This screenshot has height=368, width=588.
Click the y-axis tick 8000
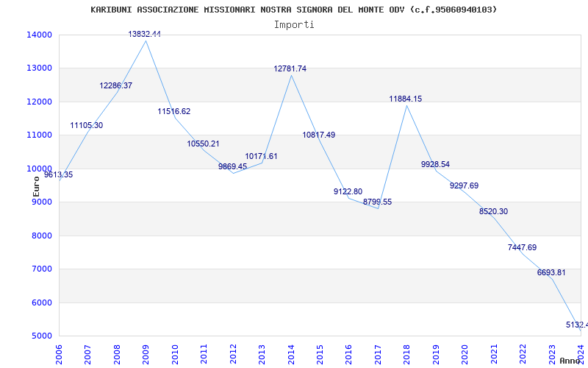[41, 236]
